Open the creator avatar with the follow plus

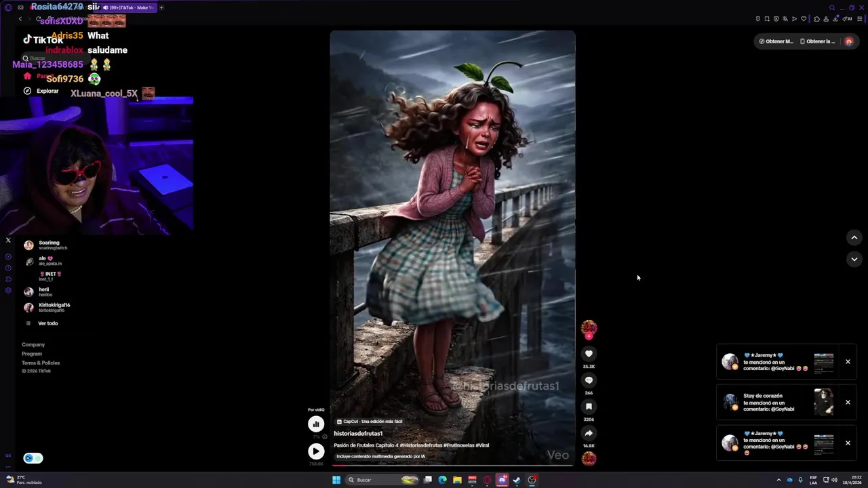589,329
